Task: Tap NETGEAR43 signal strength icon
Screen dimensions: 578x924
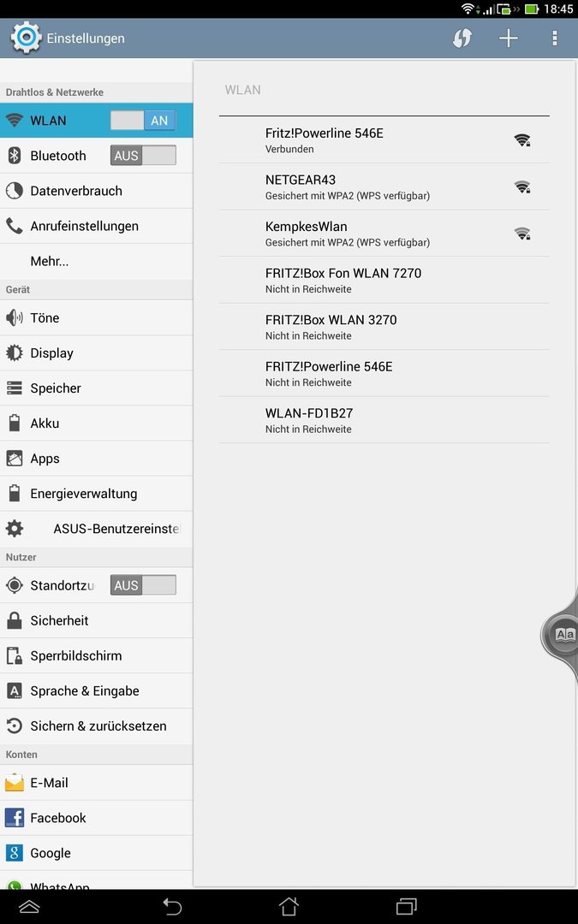Action: coord(522,187)
